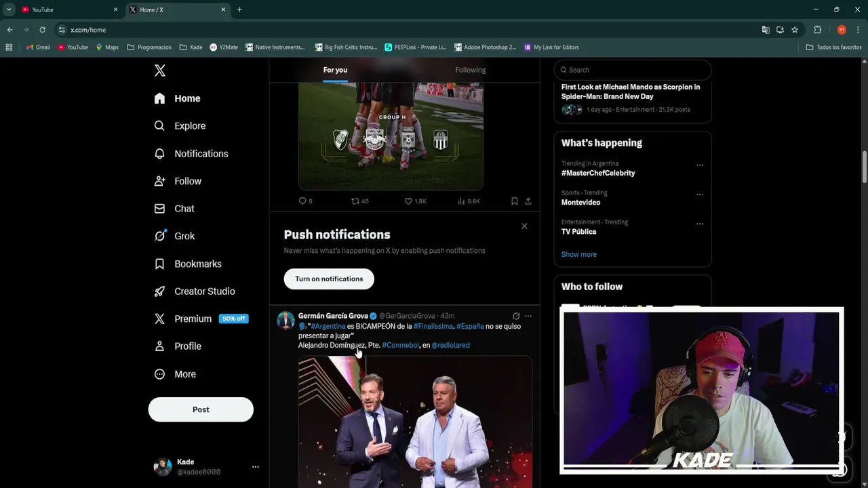Open Germán García Grova's avatar
Screen dimensions: 868x488
285,320
